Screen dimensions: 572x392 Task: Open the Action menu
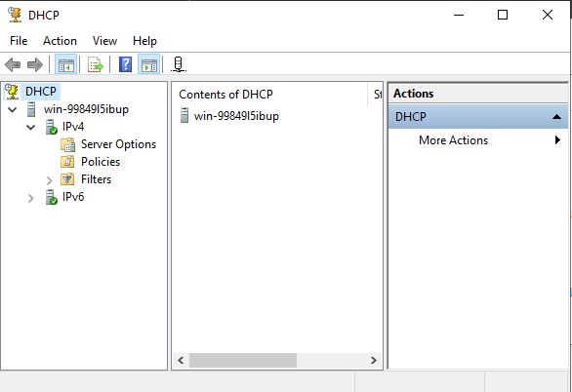click(x=60, y=41)
